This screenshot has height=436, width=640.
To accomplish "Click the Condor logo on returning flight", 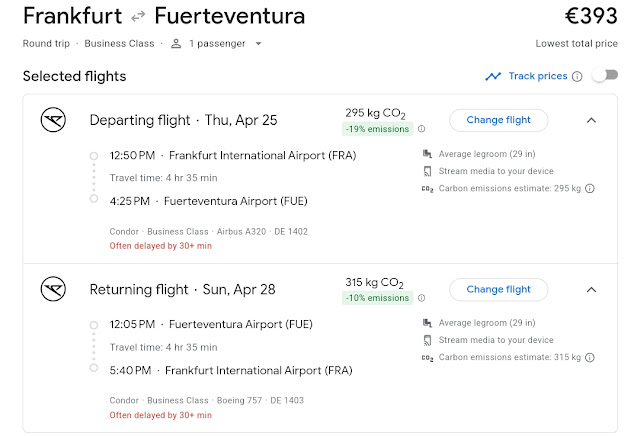I will point(52,290).
